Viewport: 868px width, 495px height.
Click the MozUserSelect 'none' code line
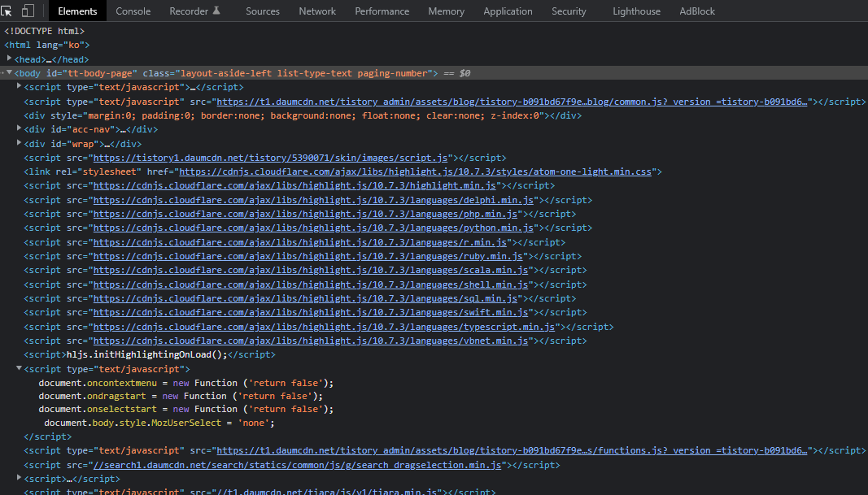coord(159,423)
